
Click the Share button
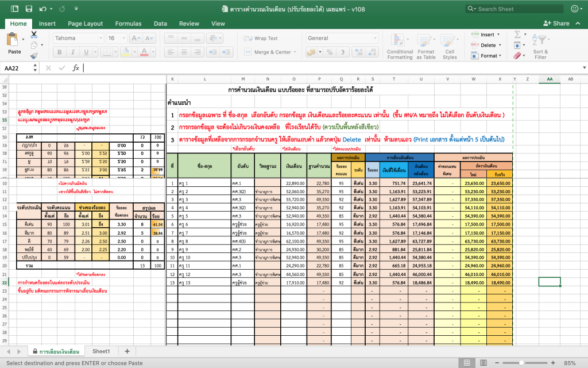pos(556,23)
